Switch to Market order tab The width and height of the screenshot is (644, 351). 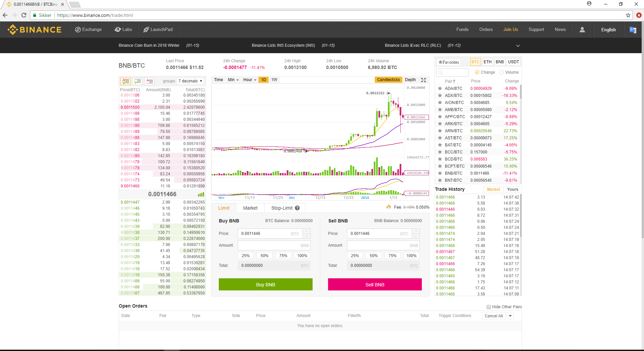250,208
